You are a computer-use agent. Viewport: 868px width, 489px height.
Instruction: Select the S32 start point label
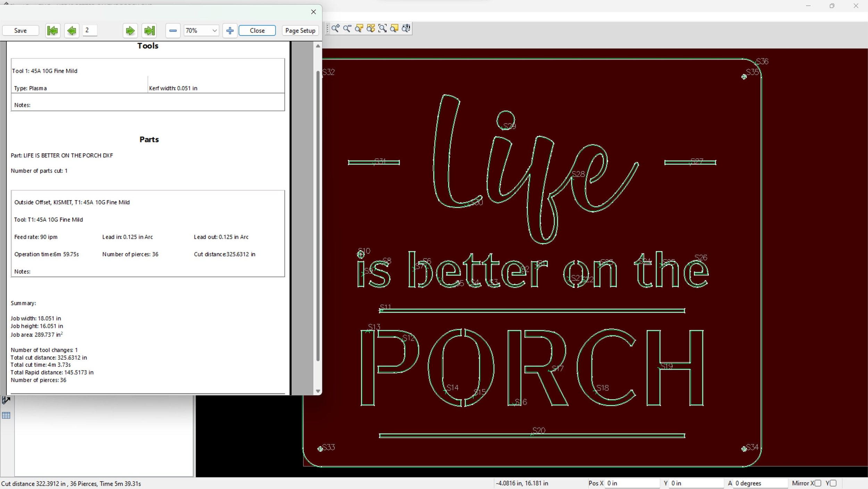coord(328,72)
